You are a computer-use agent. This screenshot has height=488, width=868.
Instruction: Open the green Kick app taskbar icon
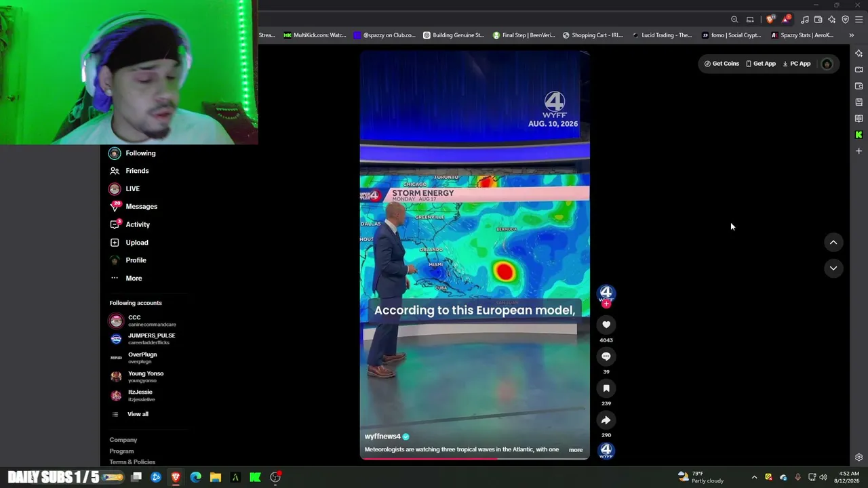(x=255, y=477)
